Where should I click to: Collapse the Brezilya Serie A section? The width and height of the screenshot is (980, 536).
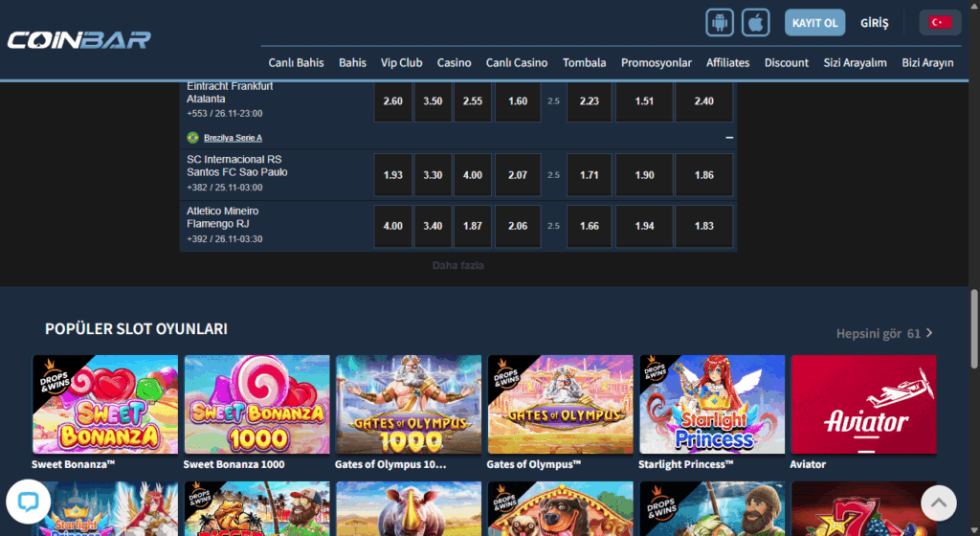[x=729, y=138]
